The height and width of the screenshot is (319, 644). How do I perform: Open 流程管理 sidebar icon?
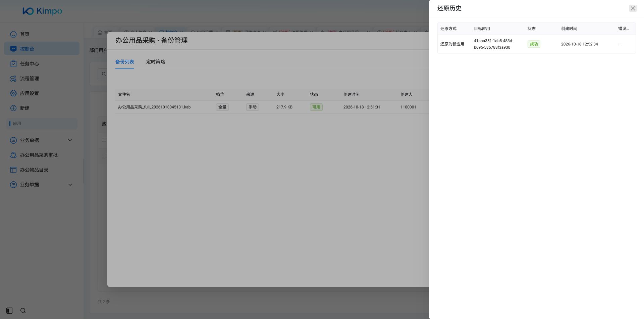point(13,78)
